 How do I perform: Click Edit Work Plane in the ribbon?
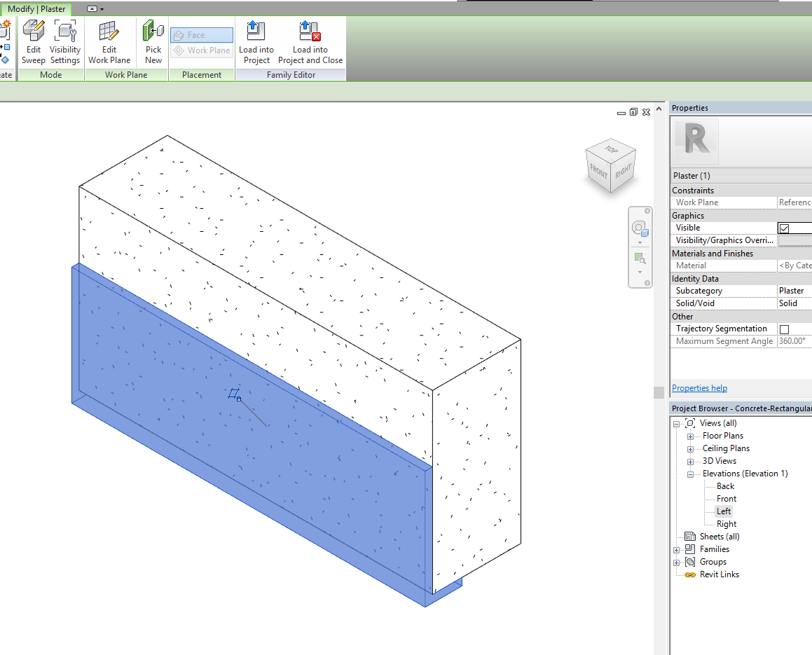coord(109,41)
